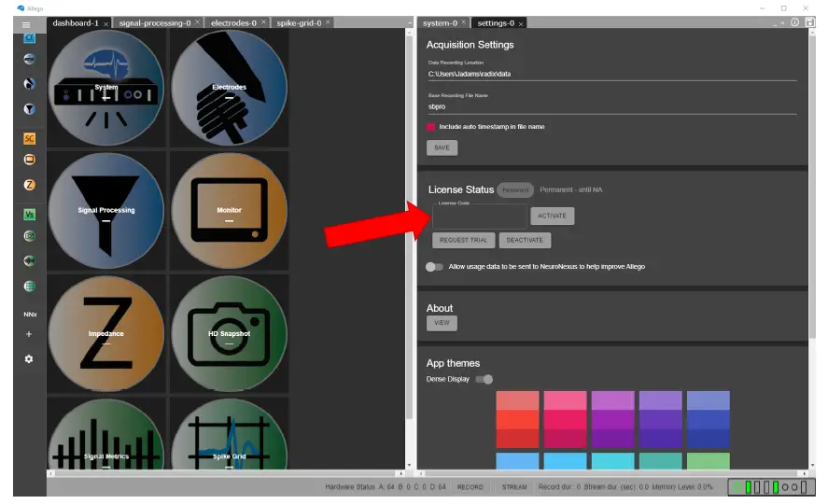The width and height of the screenshot is (828, 504).
Task: Click RECORD in the status bar
Action: 470,487
